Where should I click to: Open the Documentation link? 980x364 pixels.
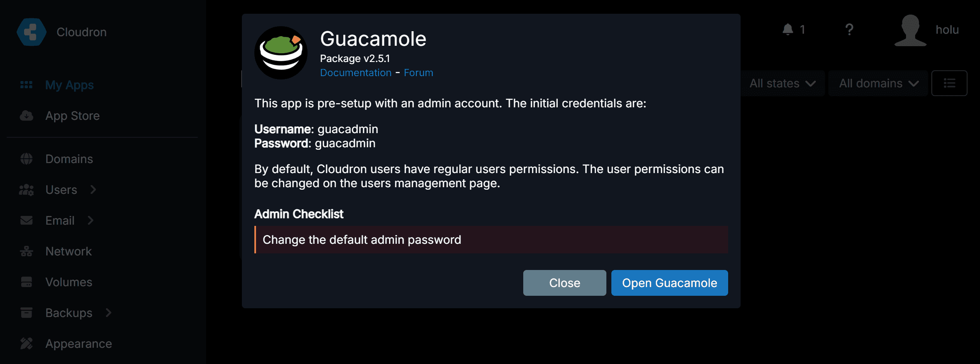click(x=356, y=73)
